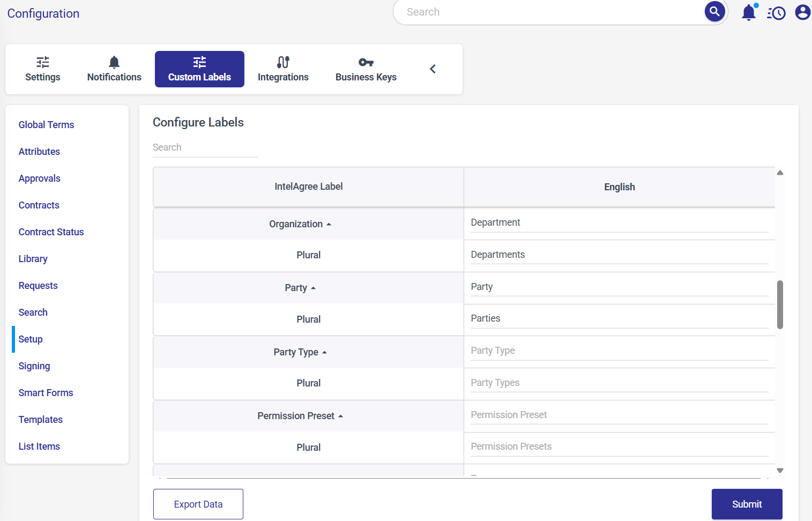Open the recent history clock icon
This screenshot has width=812, height=521.
click(776, 13)
